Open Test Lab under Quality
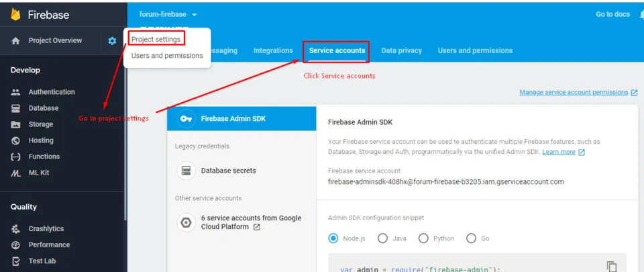The width and height of the screenshot is (644, 272). point(42,261)
